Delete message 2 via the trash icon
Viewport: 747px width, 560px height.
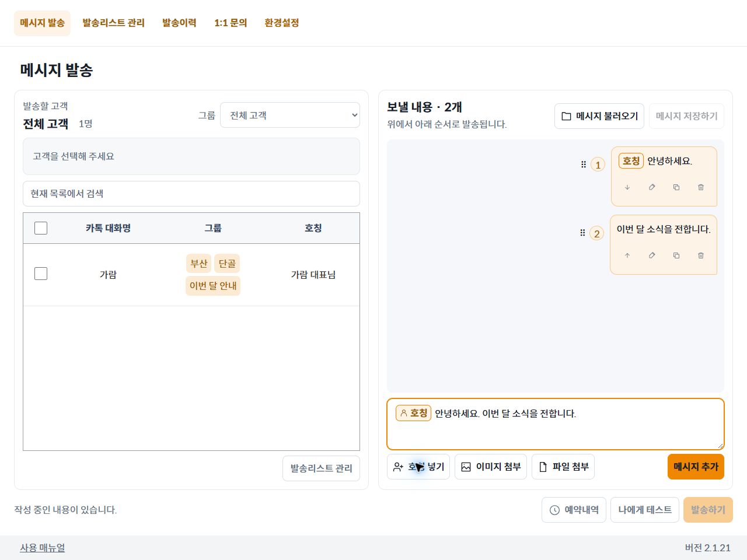tap(701, 256)
